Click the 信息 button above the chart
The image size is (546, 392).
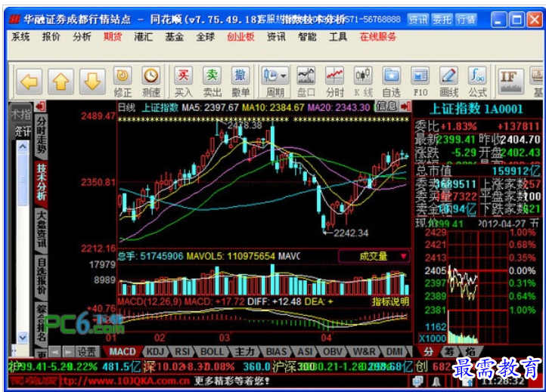[386, 106]
